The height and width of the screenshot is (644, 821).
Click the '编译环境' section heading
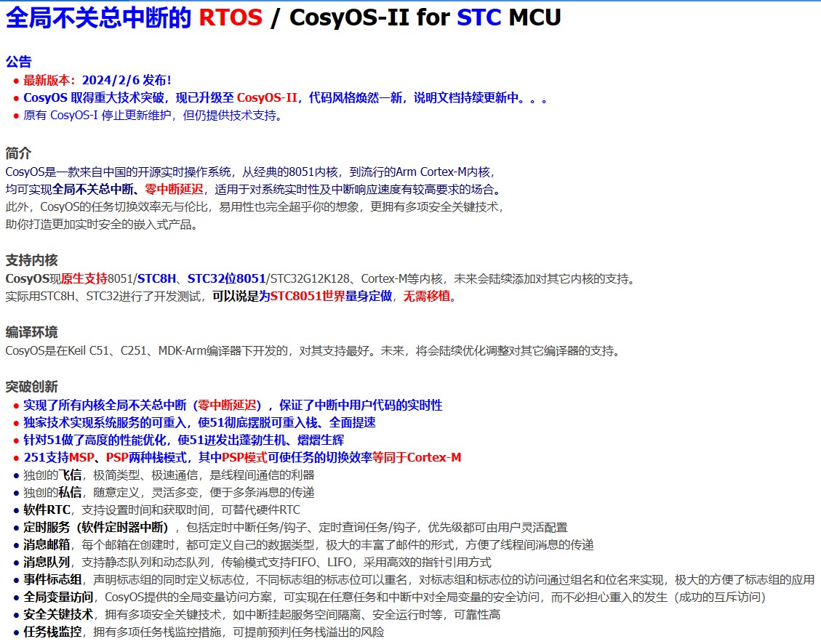click(x=31, y=332)
